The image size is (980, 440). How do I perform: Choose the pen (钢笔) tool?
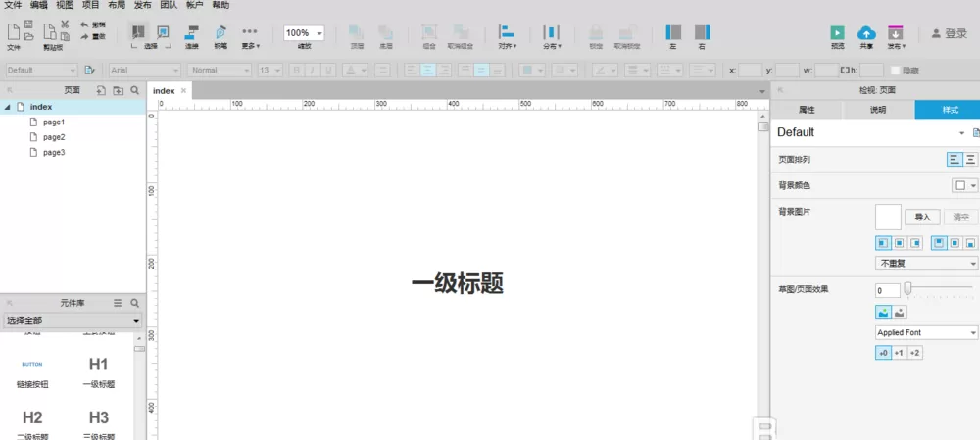[220, 32]
